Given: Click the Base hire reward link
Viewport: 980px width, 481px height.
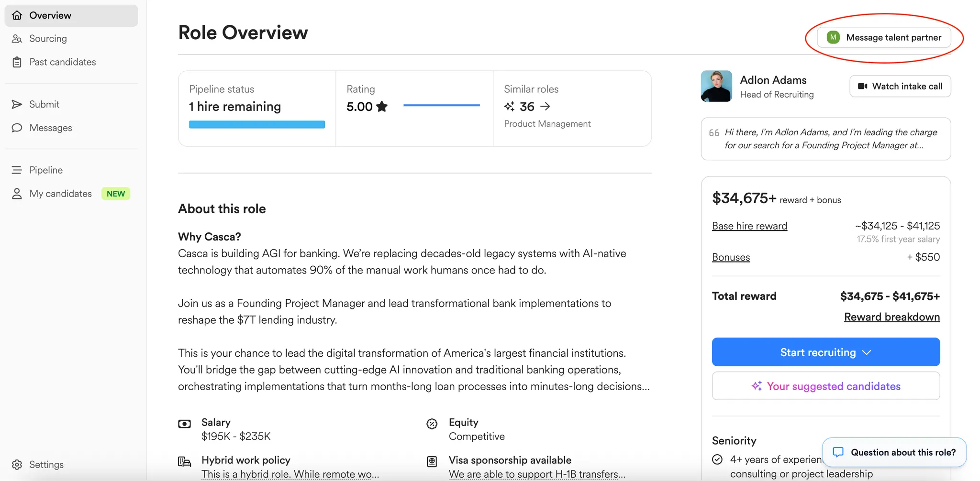Looking at the screenshot, I should coord(749,226).
